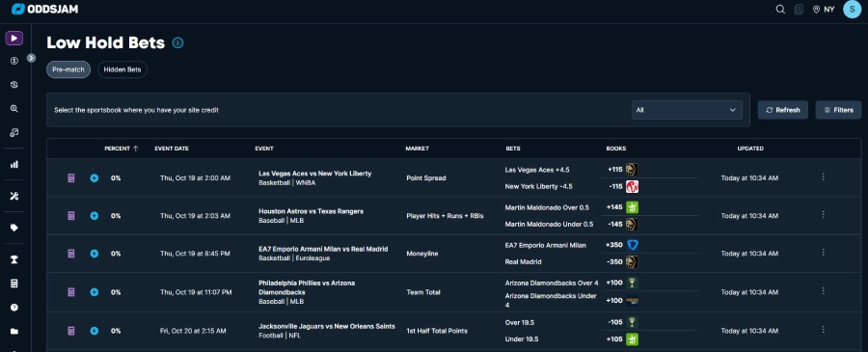
Task: Click the Team Total market cell
Action: point(424,292)
